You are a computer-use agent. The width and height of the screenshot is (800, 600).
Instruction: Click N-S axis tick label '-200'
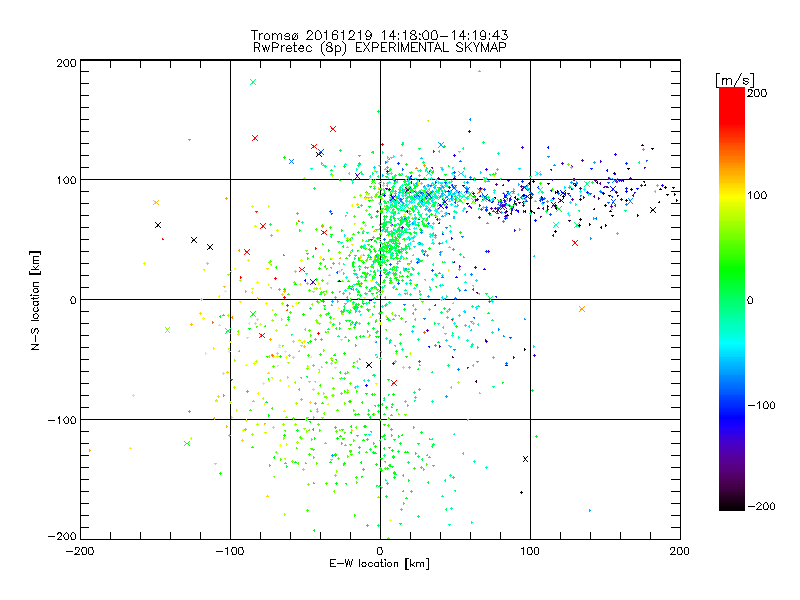62,536
